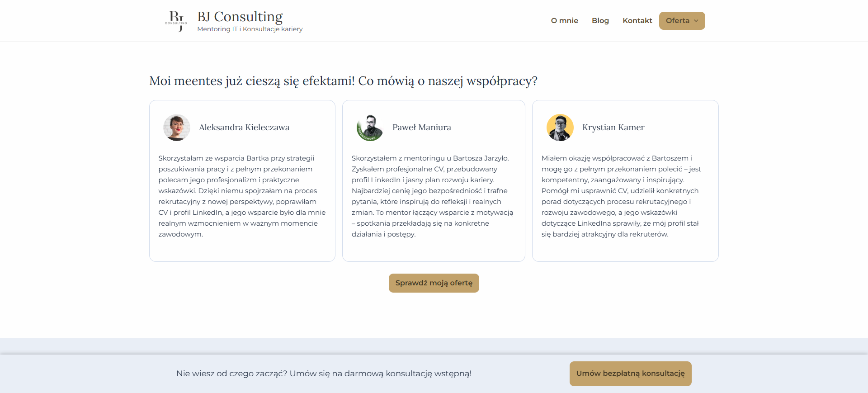Click the BJ Consulting logo icon
This screenshot has height=393, width=868.
point(176,21)
